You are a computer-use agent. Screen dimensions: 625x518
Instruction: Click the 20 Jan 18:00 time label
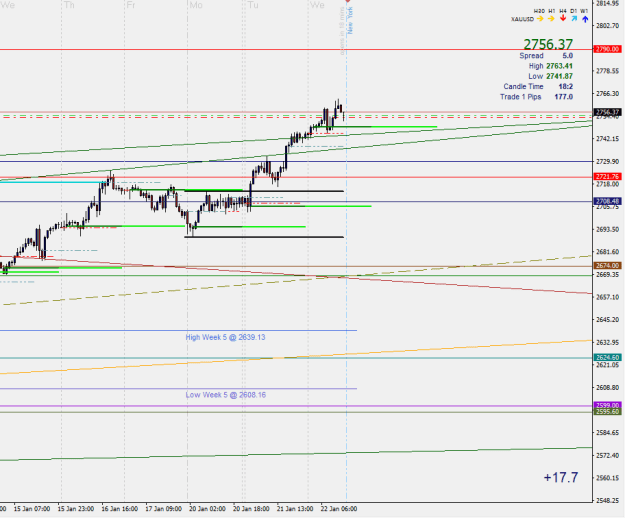click(x=251, y=509)
